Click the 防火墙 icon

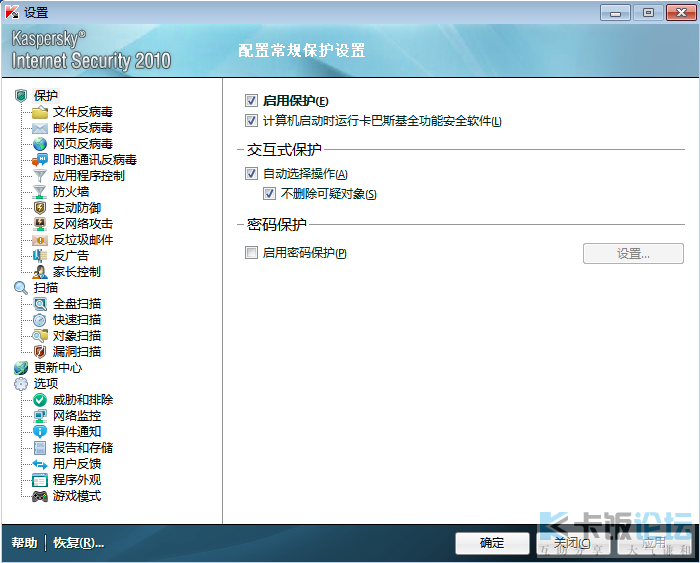(x=40, y=192)
